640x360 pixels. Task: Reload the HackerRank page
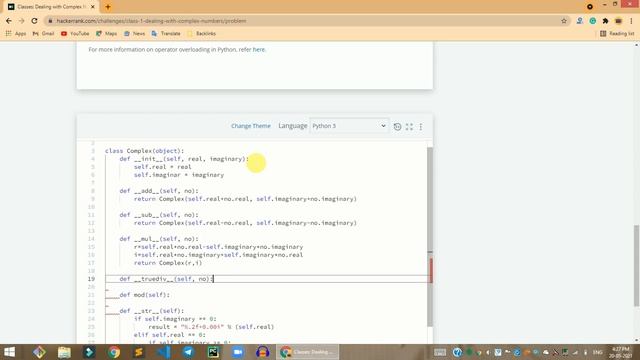[x=34, y=21]
